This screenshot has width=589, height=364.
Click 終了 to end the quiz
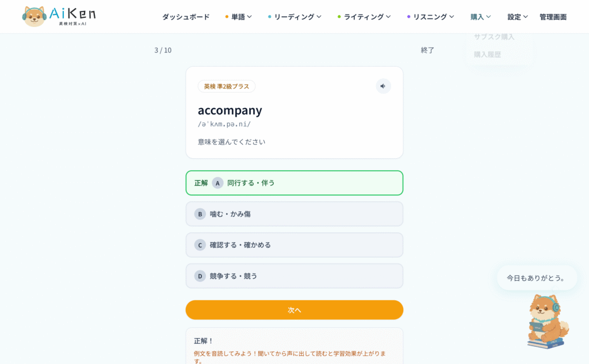pos(427,50)
